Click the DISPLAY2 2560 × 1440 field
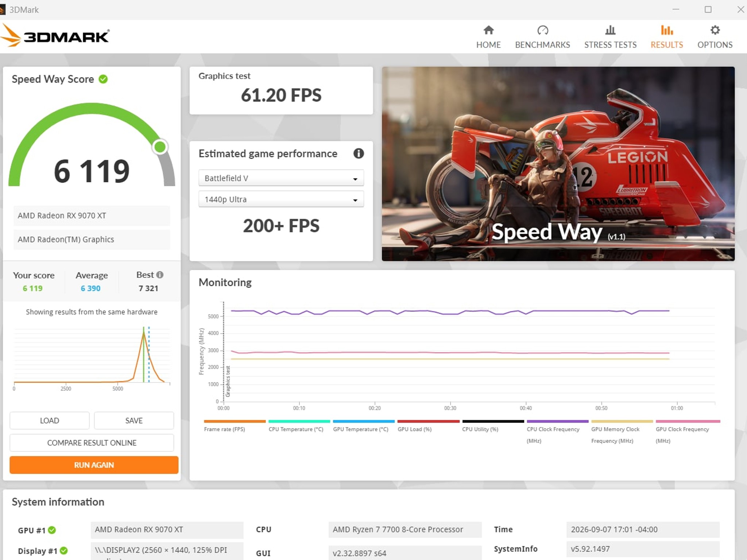Screen dimensions: 747x560 click(x=167, y=551)
